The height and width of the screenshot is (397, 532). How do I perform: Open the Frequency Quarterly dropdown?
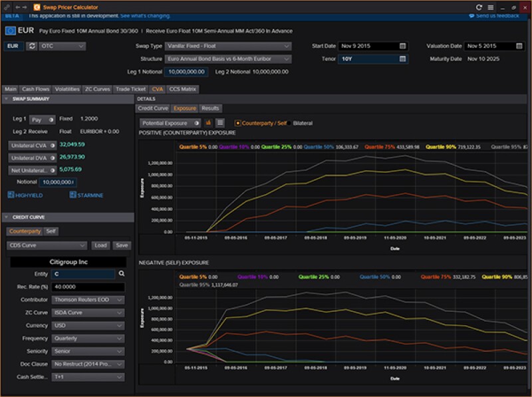tap(88, 338)
